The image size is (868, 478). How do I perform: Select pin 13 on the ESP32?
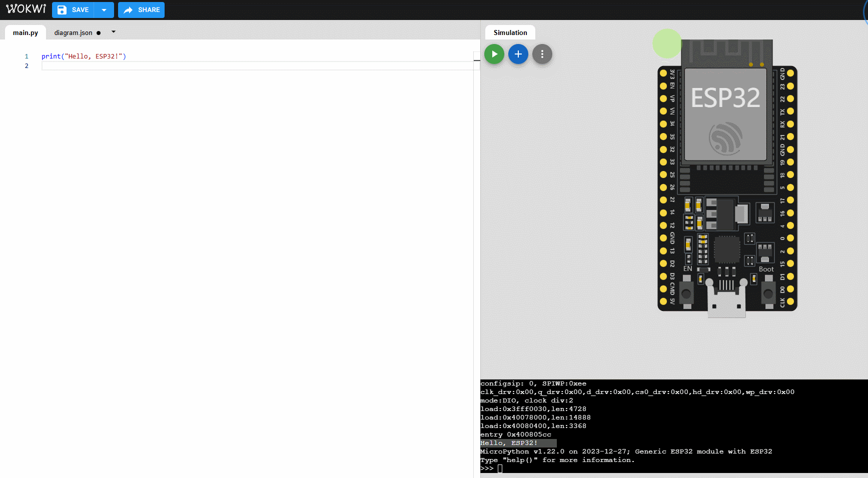pos(663,251)
